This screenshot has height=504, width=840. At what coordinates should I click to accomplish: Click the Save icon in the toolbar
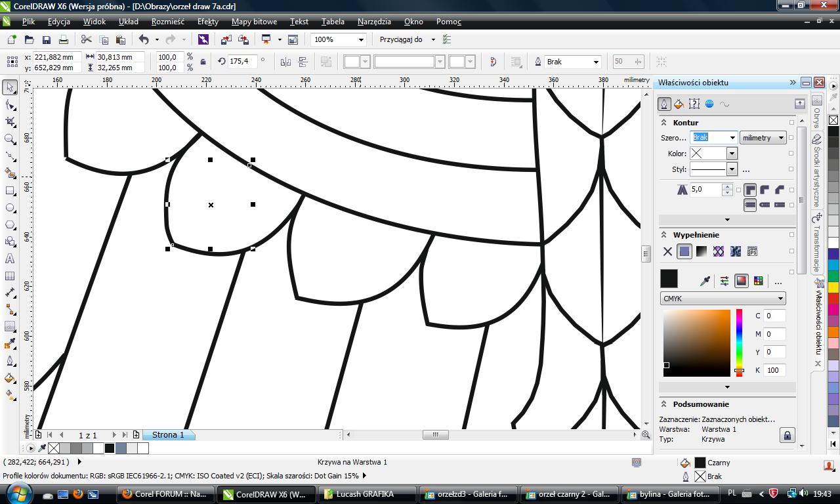click(46, 40)
